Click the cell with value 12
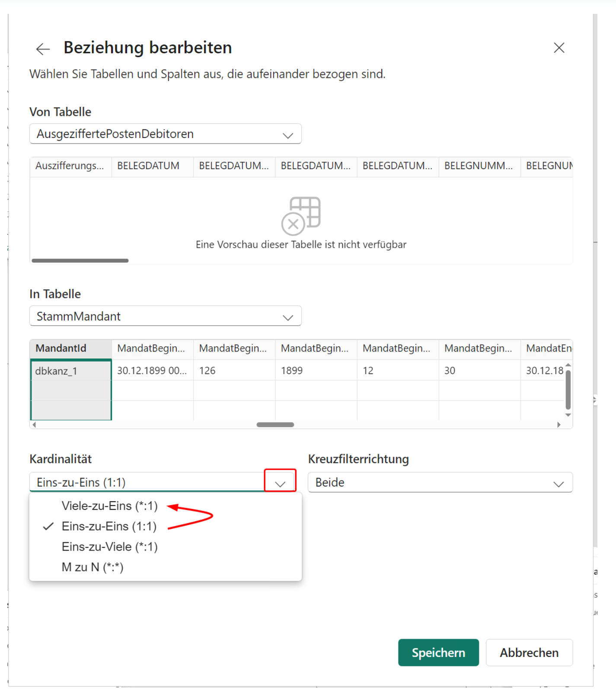Screen dimensions: 616x698 [x=398, y=371]
